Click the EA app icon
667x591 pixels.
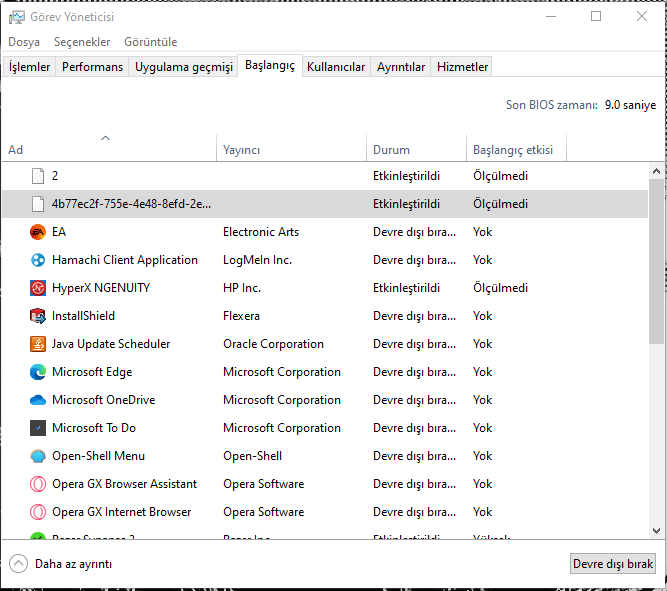[38, 232]
